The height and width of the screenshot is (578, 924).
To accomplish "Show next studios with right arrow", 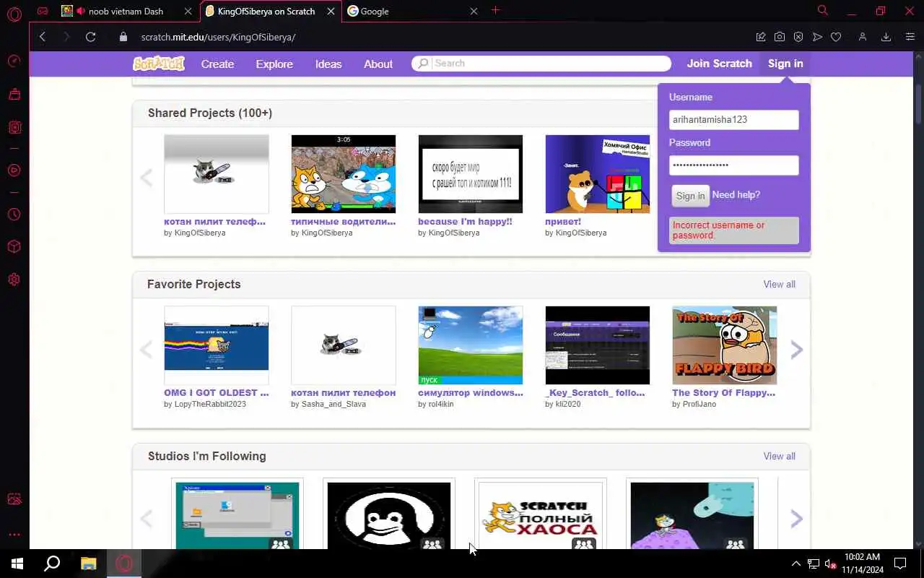I will 796,519.
